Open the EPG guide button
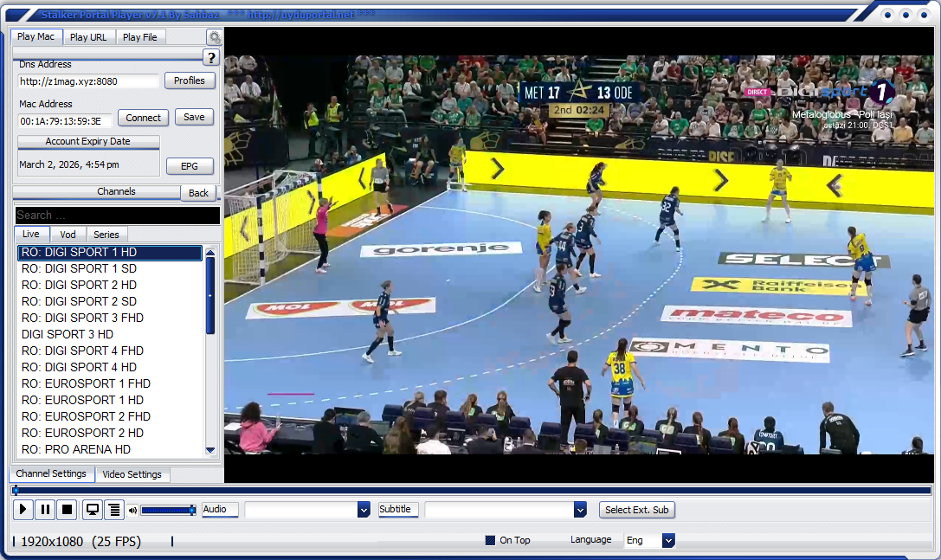 [190, 166]
